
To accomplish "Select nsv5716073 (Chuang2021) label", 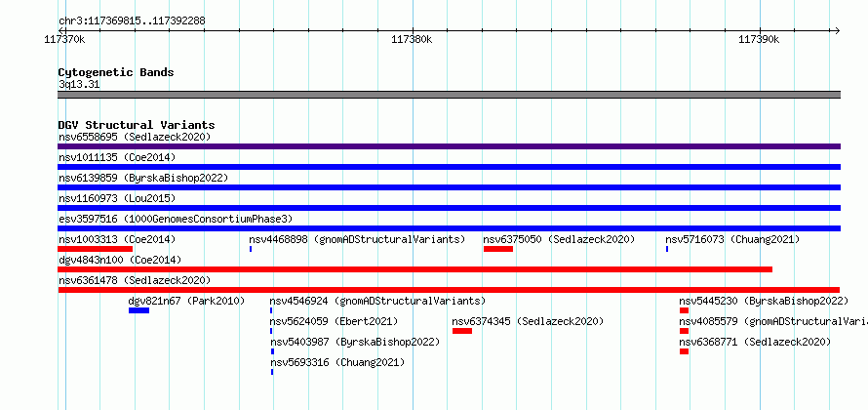I will (732, 239).
